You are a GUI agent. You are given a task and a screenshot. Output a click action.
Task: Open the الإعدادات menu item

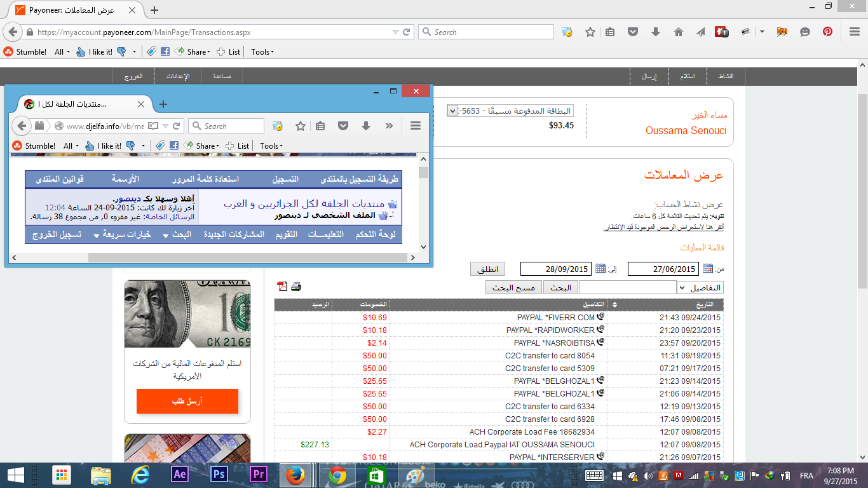[178, 76]
